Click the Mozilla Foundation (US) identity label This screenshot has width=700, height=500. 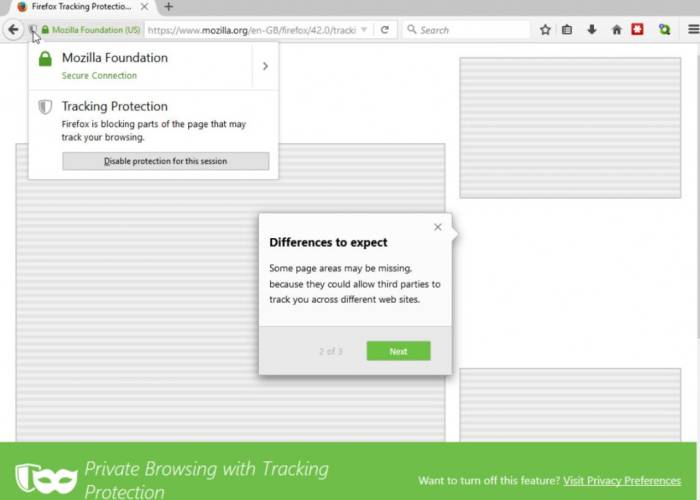click(96, 30)
